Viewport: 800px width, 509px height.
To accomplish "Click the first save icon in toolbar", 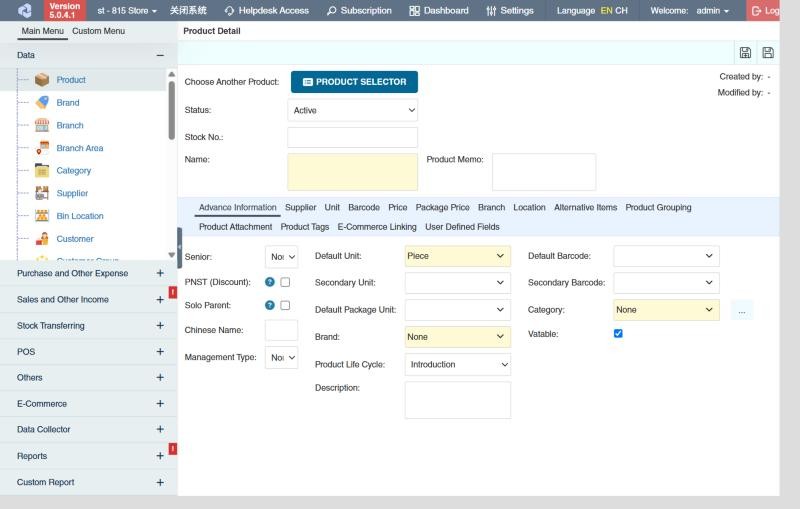I will click(x=745, y=53).
